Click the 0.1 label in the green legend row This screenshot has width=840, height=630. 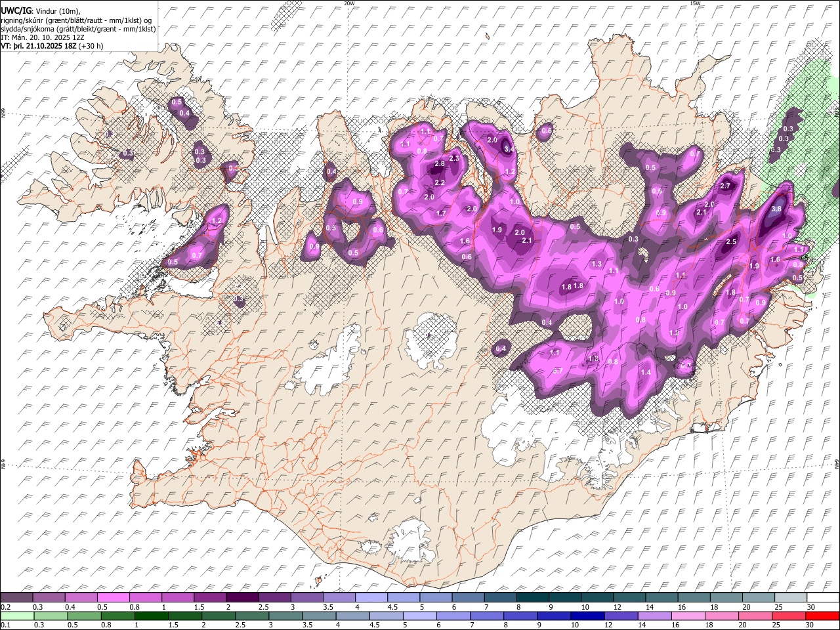(5, 625)
